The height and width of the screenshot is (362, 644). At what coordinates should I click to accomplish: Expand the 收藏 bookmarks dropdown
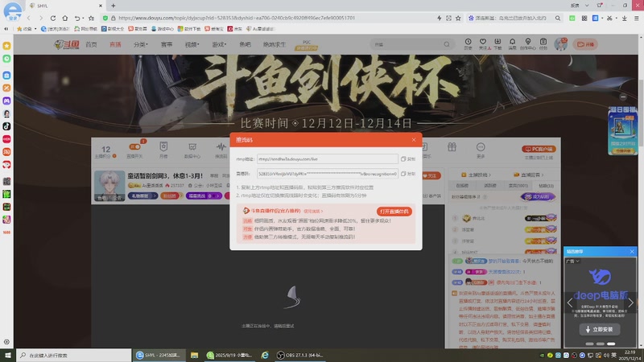(x=27, y=29)
